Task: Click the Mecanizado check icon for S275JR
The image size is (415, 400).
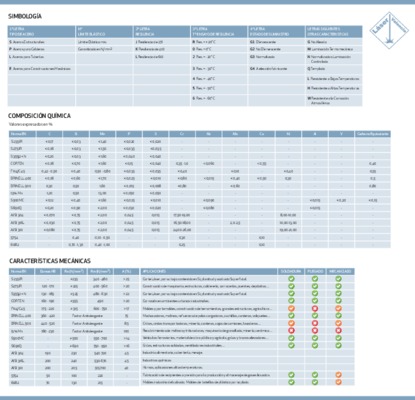Action: 338,286
